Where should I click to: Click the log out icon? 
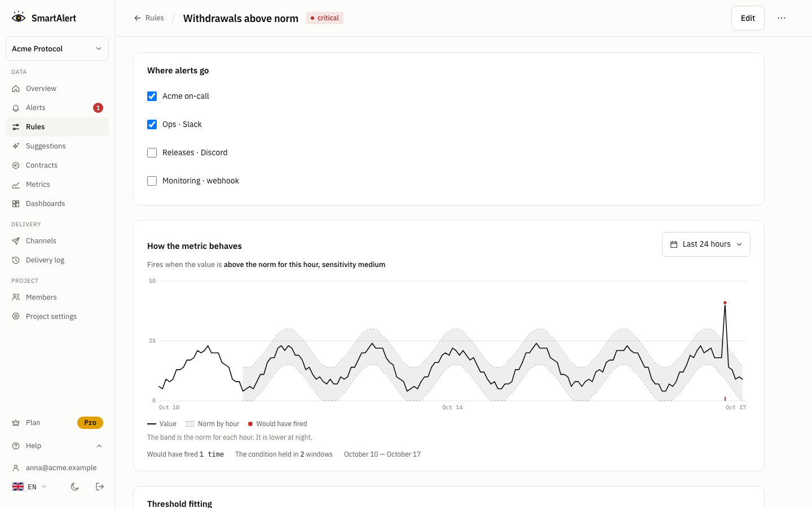click(x=100, y=487)
